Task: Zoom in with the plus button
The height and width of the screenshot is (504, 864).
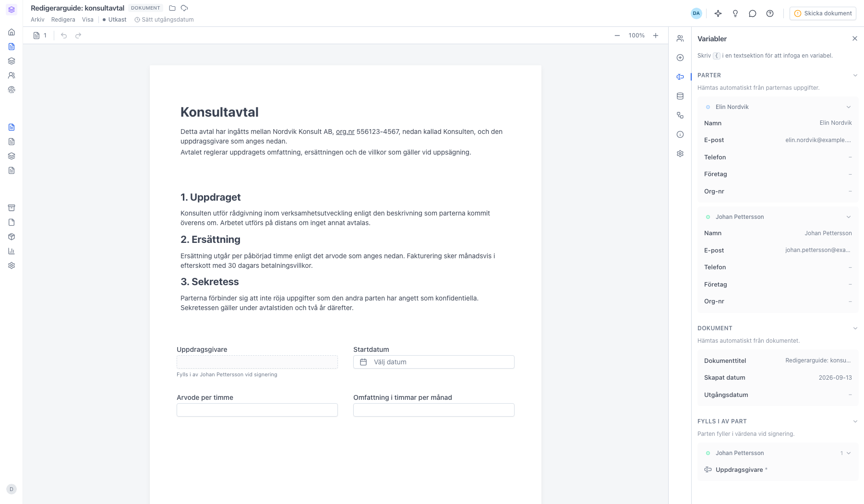Action: (x=656, y=36)
